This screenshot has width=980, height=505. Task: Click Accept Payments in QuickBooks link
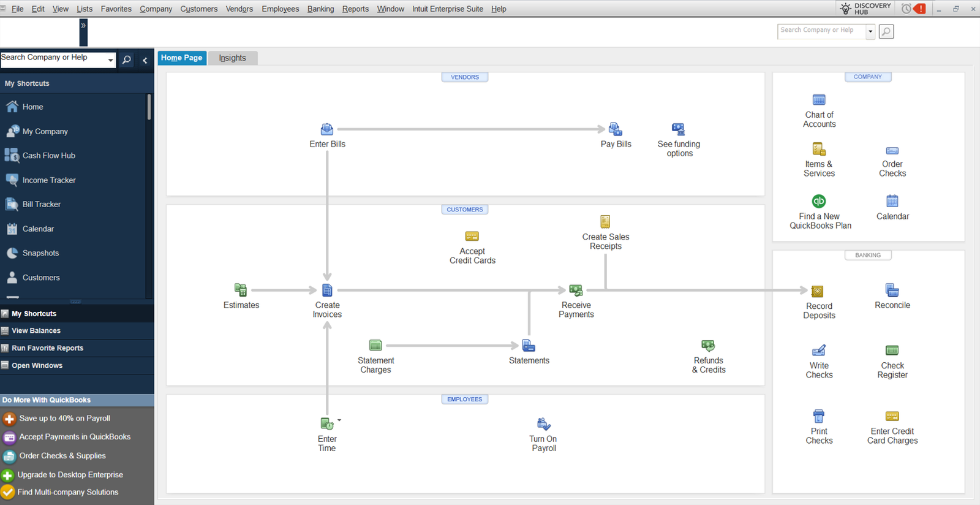pyautogui.click(x=75, y=437)
